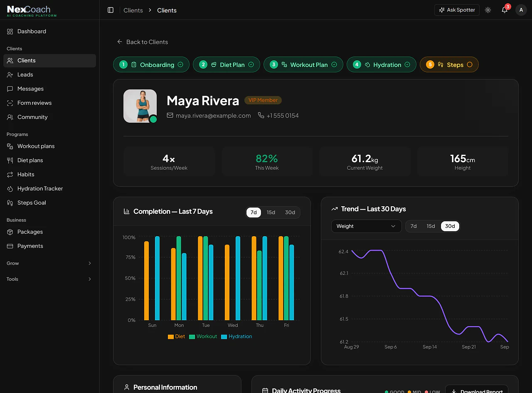Screen dimensions: 532x393
Task: Select 30d range in Completion chart
Action: tap(290, 212)
